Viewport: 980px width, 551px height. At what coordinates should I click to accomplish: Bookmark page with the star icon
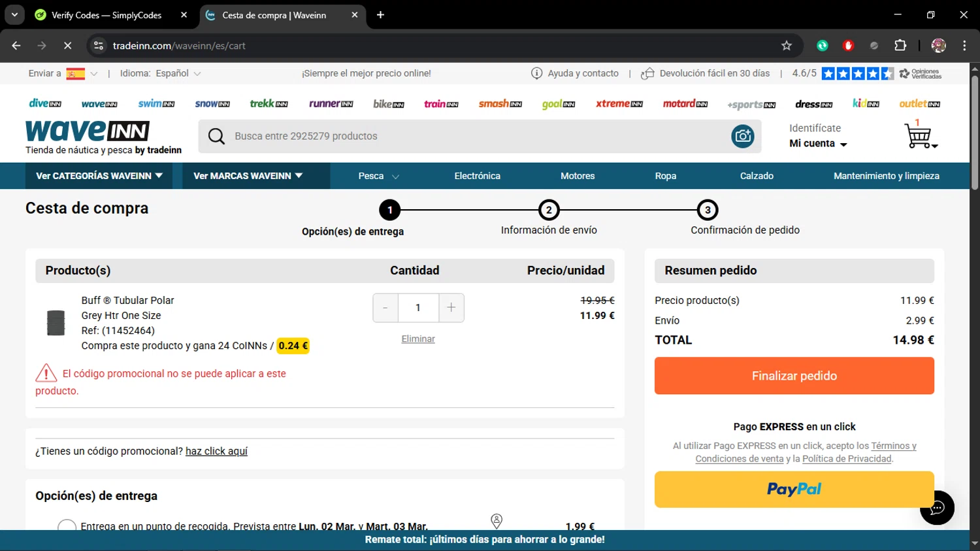(x=787, y=46)
